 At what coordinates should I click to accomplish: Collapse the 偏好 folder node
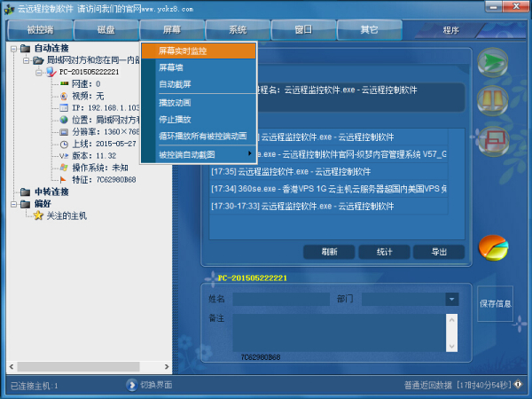click(x=13, y=204)
